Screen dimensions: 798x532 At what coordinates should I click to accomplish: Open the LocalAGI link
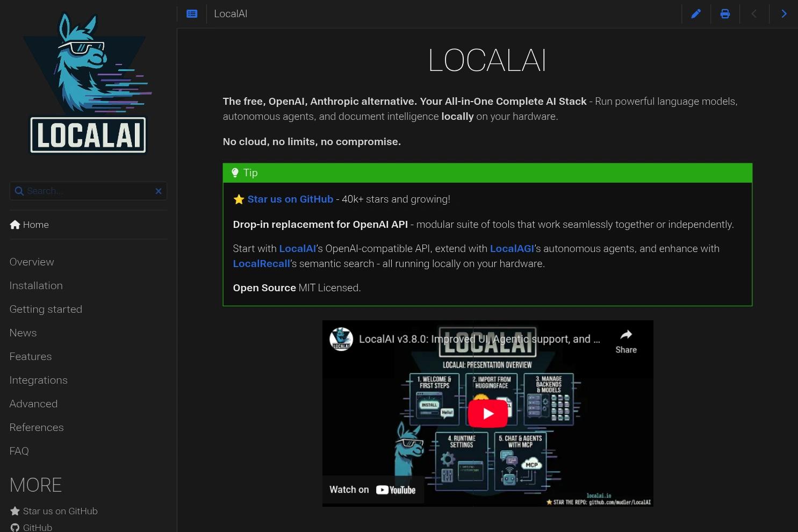(512, 249)
